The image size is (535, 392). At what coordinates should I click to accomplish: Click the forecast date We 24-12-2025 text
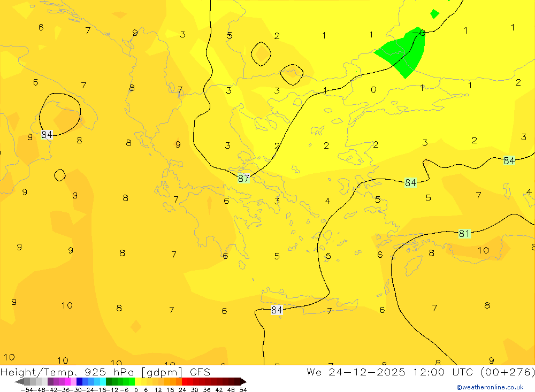356,372
